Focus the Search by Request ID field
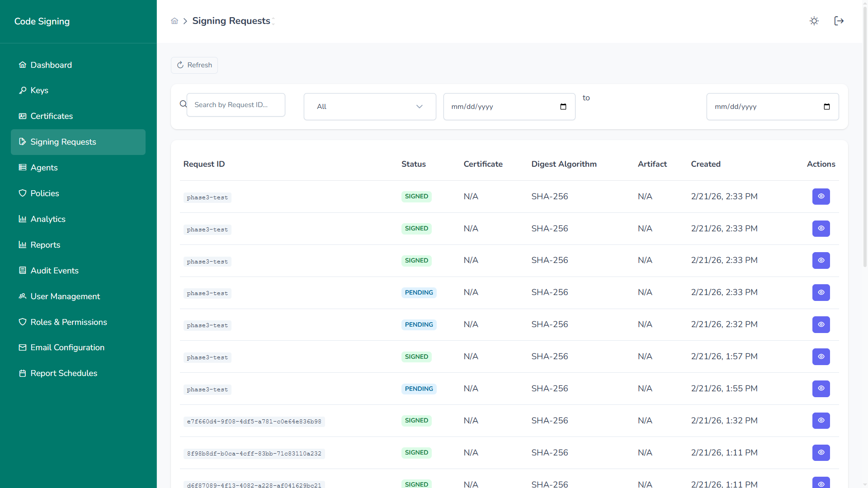Screen dimensions: 868x488 point(236,105)
